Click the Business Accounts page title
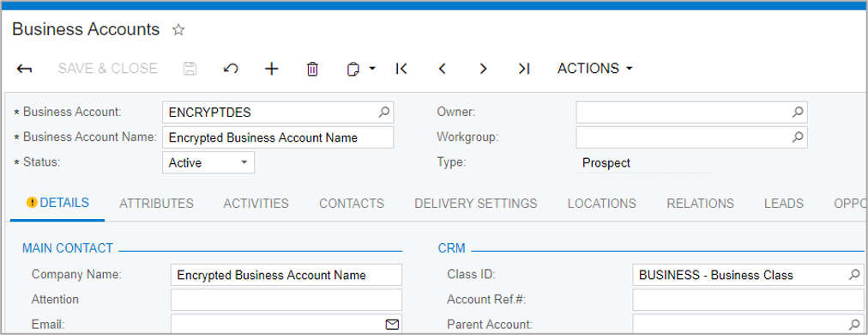This screenshot has height=335, width=868. pos(86,29)
